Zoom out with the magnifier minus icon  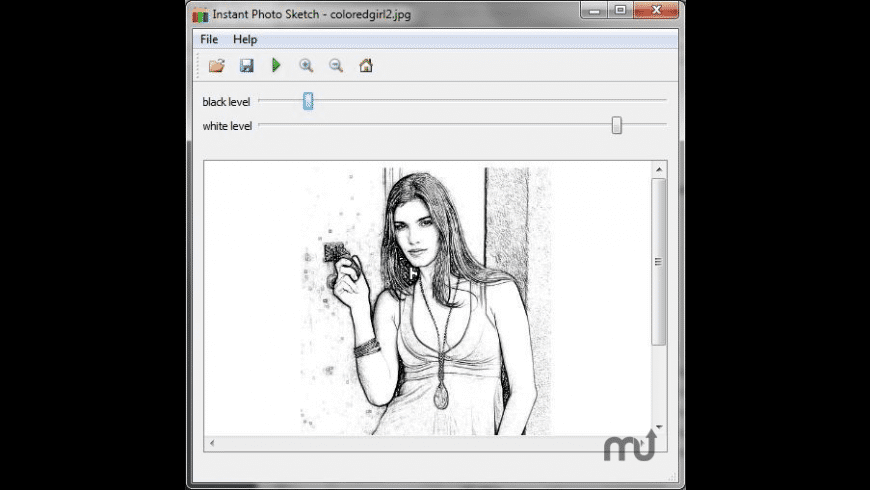[x=336, y=65]
